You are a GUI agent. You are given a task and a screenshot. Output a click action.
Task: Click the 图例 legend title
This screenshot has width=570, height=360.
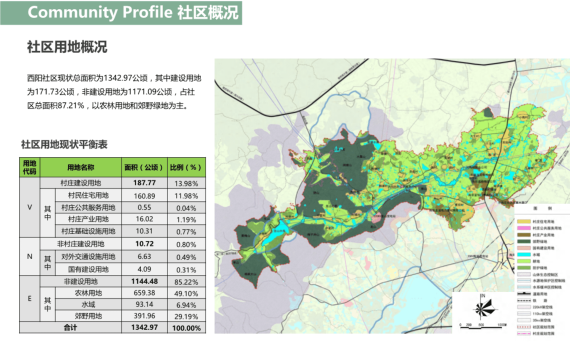tap(542, 209)
